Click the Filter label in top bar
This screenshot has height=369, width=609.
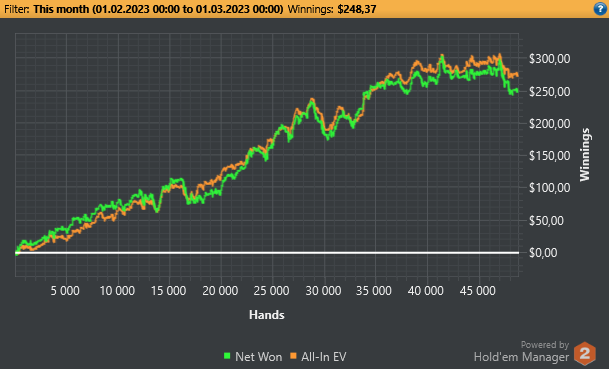[x=17, y=9]
